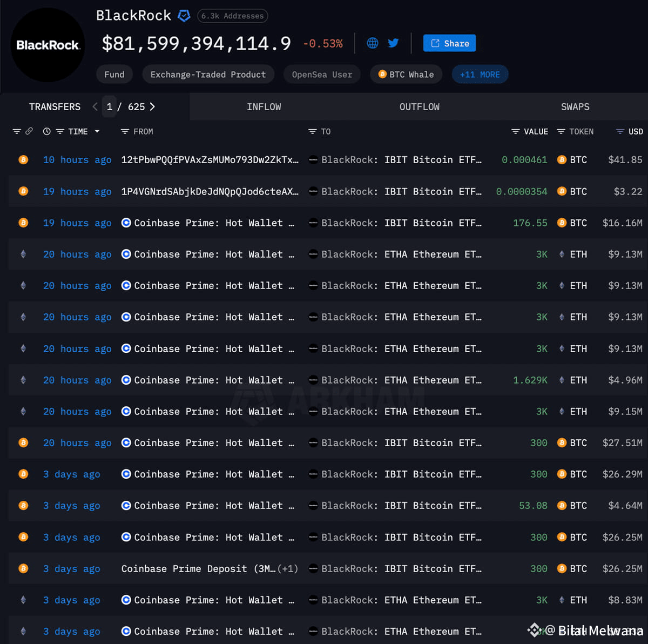Click the BTC token icon in the $41.85 row

tap(562, 159)
